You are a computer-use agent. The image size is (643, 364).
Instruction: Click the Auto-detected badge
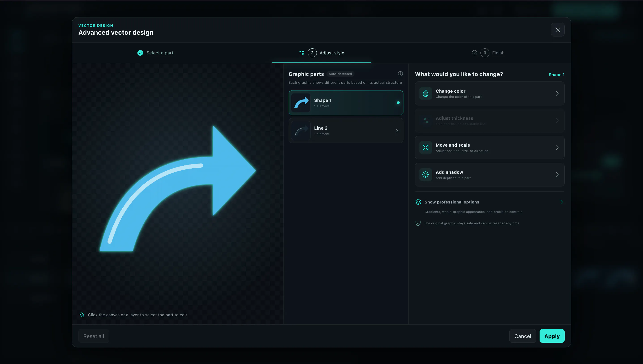click(340, 74)
